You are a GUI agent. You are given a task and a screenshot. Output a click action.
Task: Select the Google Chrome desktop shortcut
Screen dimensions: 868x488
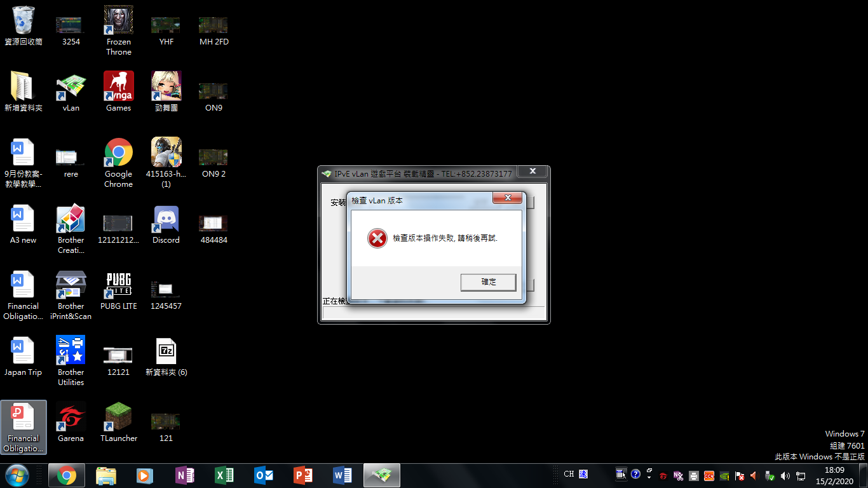coord(118,163)
